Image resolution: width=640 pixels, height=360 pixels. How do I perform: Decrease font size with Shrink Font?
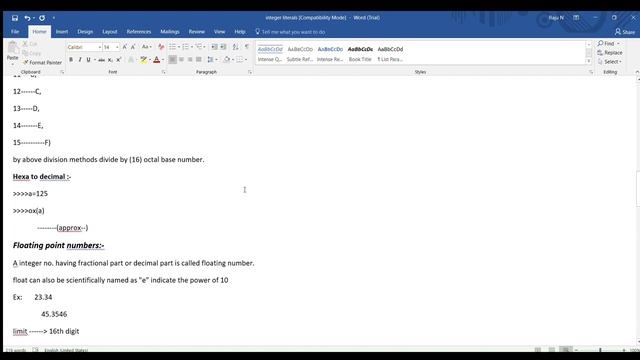tap(133, 47)
